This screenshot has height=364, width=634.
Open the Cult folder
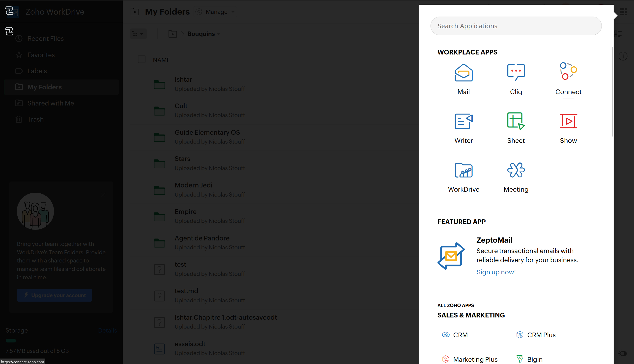click(x=181, y=106)
